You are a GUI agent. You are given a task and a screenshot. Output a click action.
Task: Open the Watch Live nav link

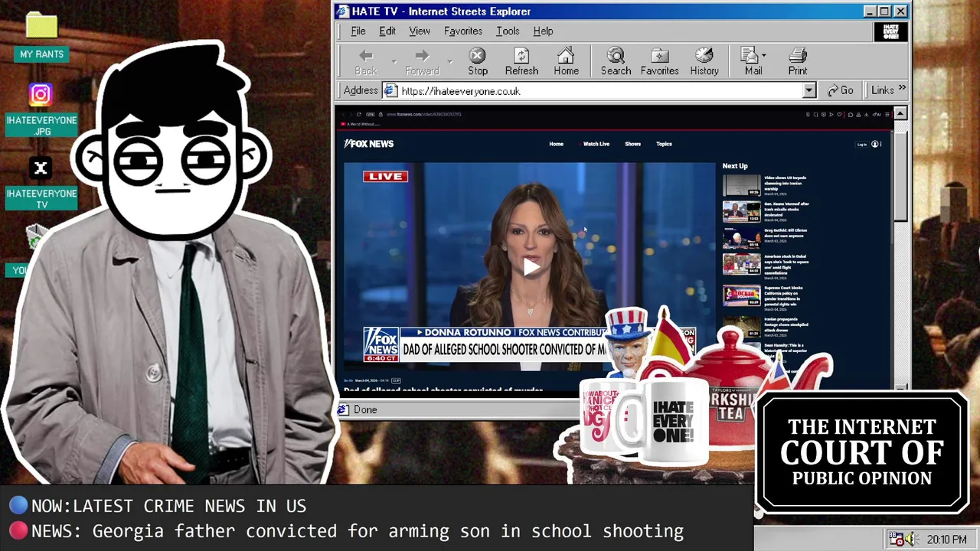(x=596, y=144)
